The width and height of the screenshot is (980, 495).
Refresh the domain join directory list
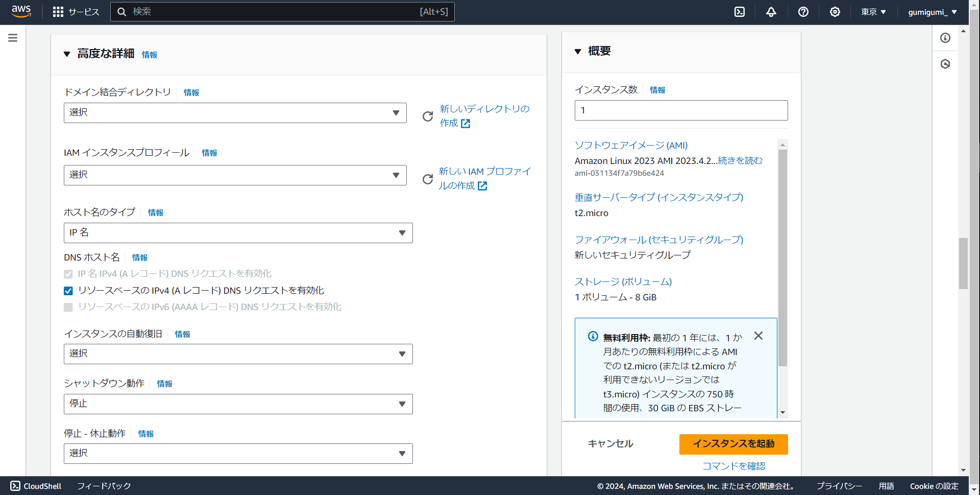pyautogui.click(x=428, y=116)
